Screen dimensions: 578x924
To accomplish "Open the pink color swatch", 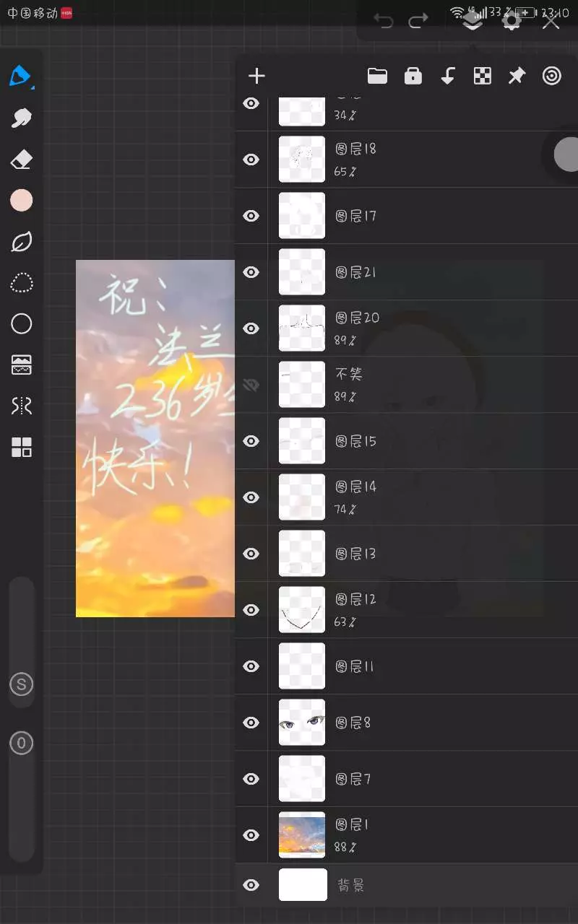I will (x=21, y=201).
